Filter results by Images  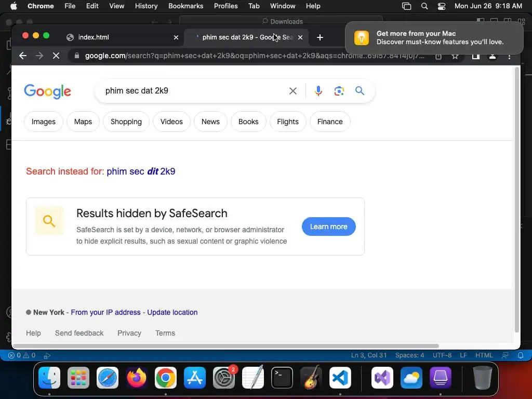(x=44, y=122)
